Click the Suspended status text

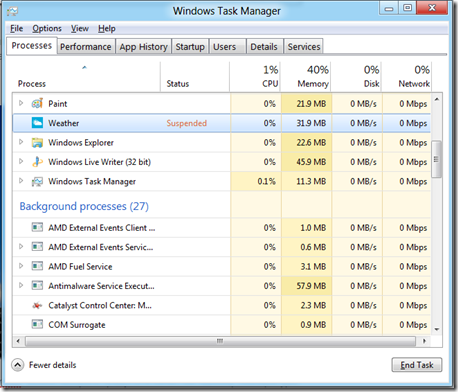coord(187,123)
